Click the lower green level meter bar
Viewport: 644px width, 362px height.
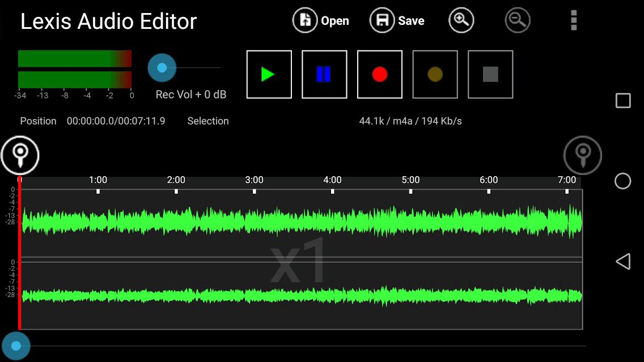75,80
